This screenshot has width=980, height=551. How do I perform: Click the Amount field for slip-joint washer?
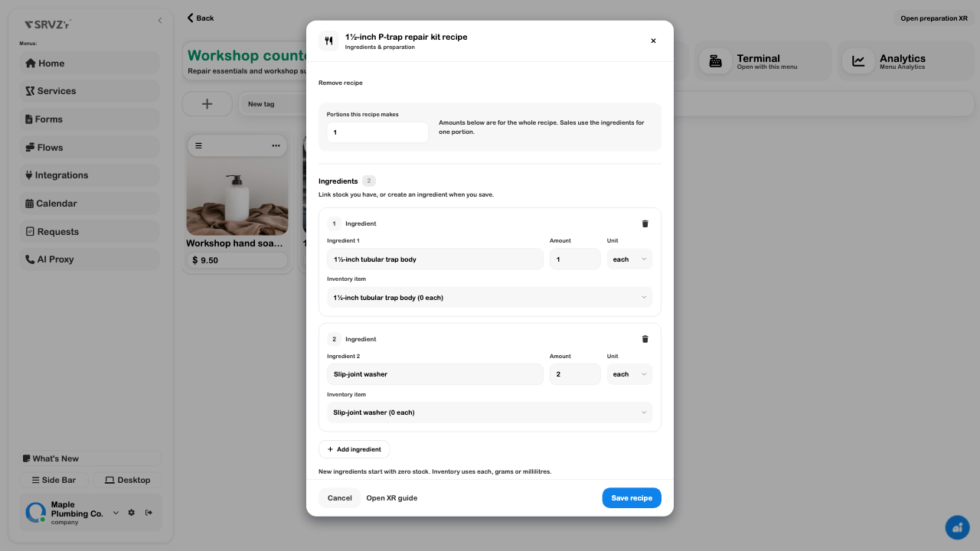575,374
